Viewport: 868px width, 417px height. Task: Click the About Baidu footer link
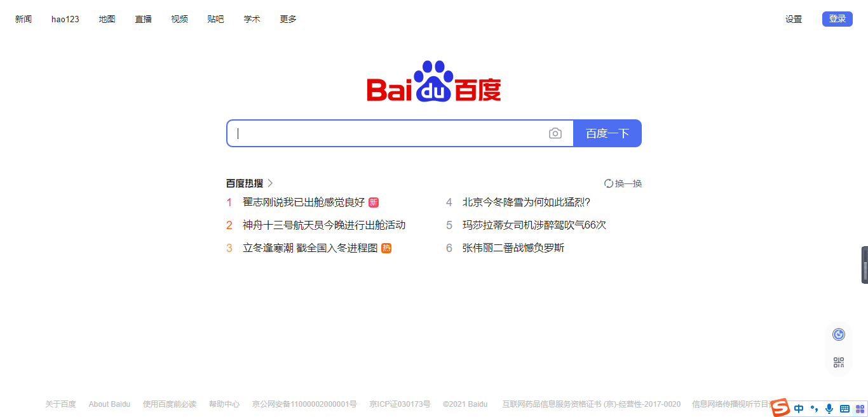coord(109,404)
